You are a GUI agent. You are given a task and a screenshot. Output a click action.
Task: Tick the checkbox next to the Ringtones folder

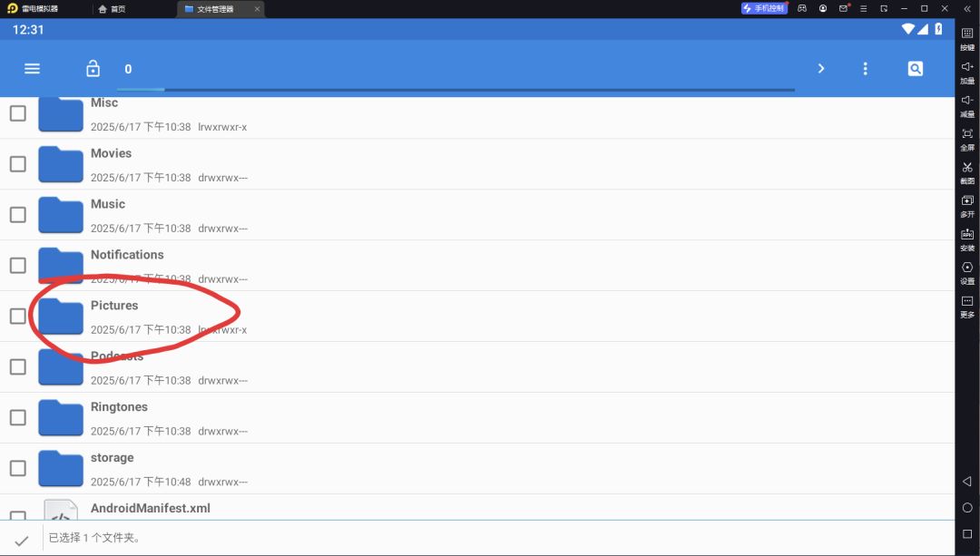(x=18, y=417)
